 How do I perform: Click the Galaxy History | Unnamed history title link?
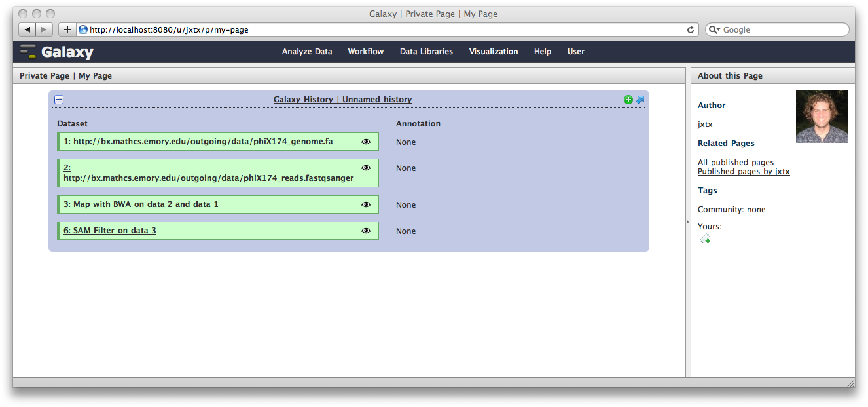coord(342,99)
